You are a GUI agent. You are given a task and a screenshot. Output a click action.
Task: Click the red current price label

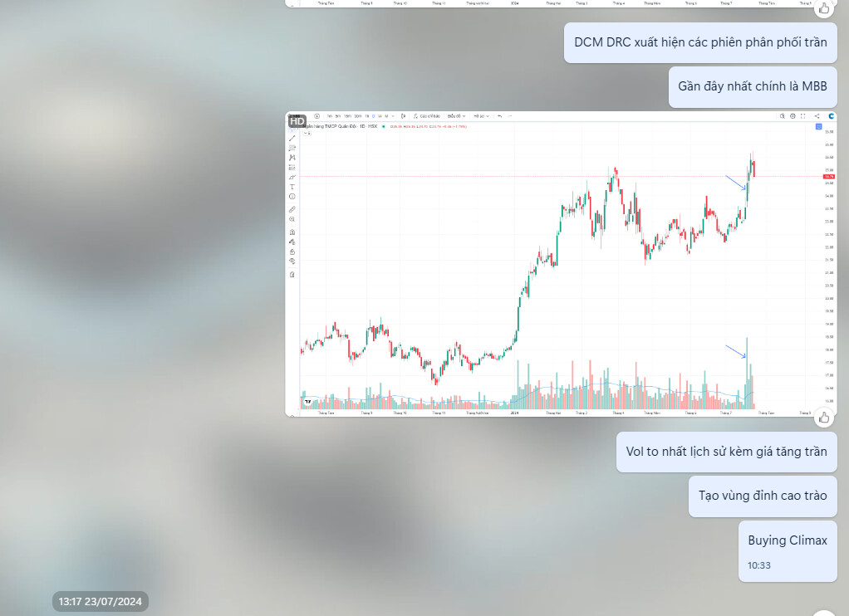tap(829, 177)
